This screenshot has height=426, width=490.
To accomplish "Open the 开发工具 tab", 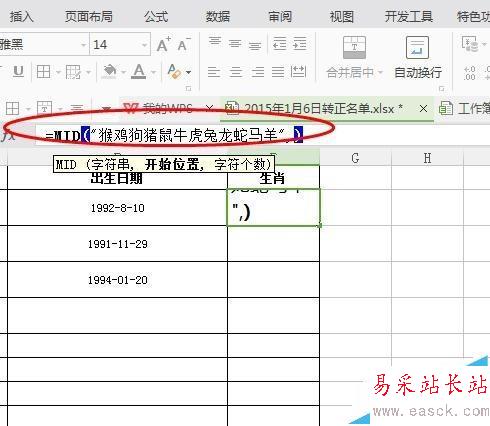I will (409, 16).
